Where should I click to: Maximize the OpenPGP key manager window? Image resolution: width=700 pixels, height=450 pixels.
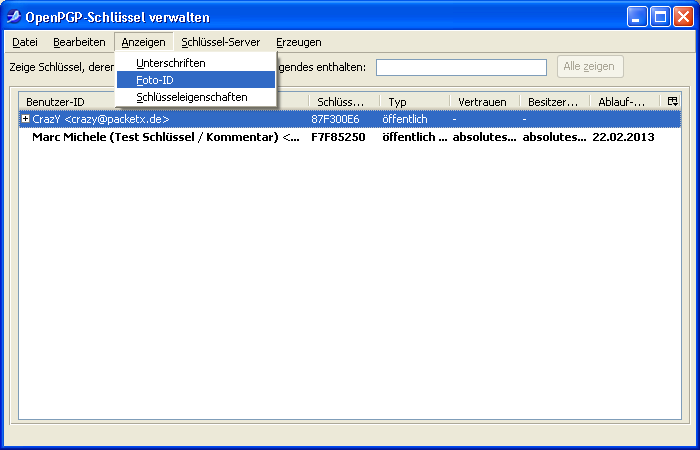[660, 17]
